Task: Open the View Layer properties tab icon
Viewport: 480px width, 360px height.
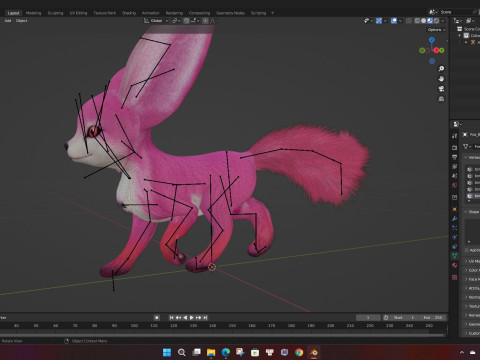Action: [x=455, y=166]
